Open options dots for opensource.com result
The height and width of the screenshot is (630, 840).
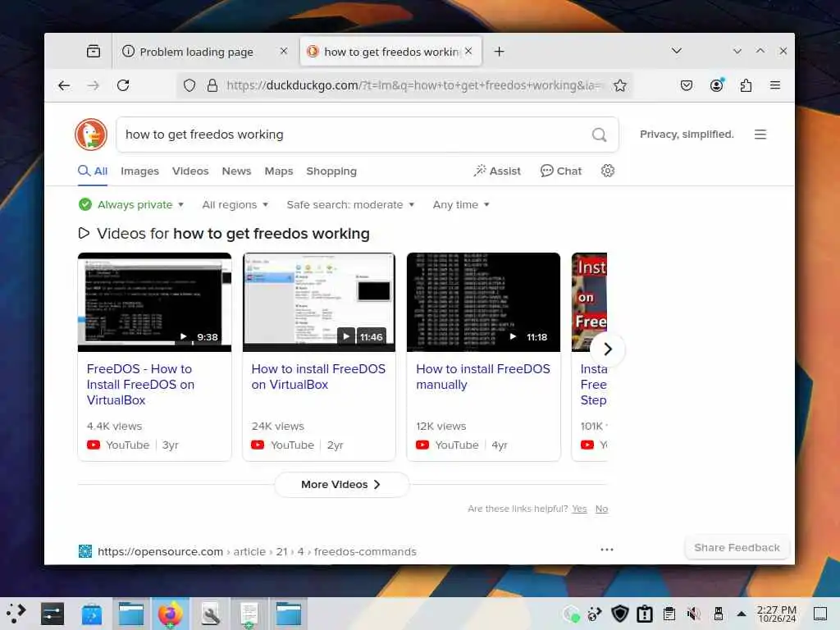click(606, 550)
